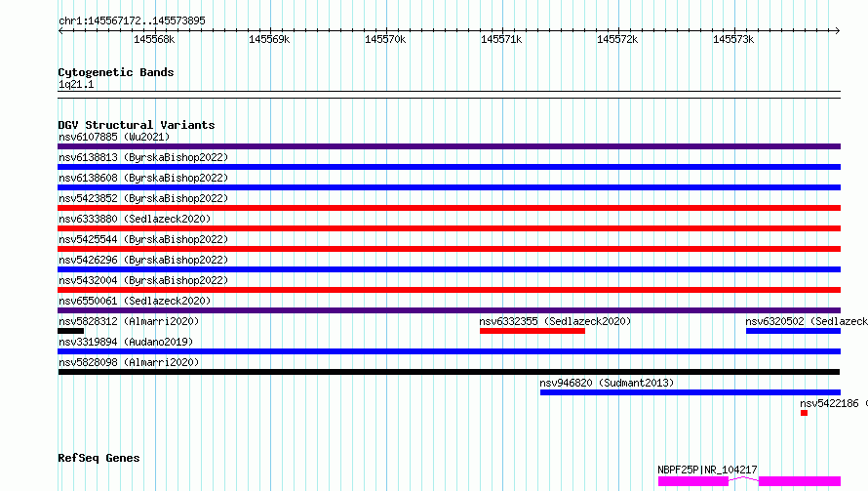
Task: Click the ruler's right arrowhead
Action: tap(838, 30)
